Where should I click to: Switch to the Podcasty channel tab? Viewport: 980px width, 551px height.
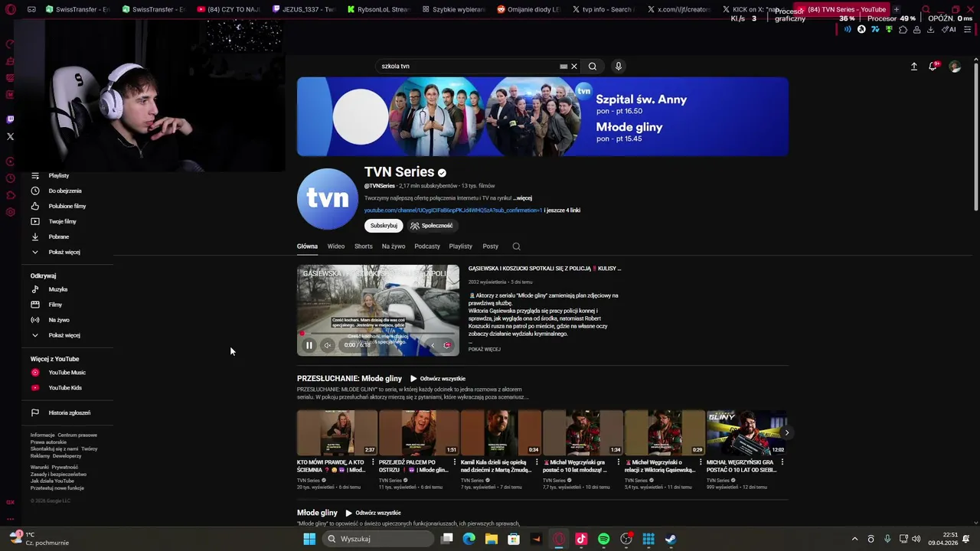(x=427, y=246)
